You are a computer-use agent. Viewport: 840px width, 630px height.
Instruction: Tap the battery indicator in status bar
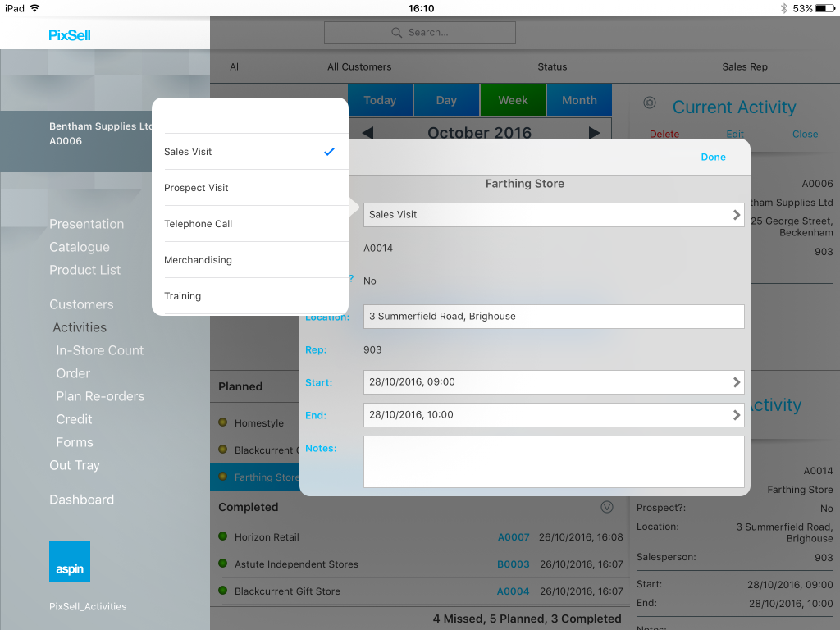[825, 8]
